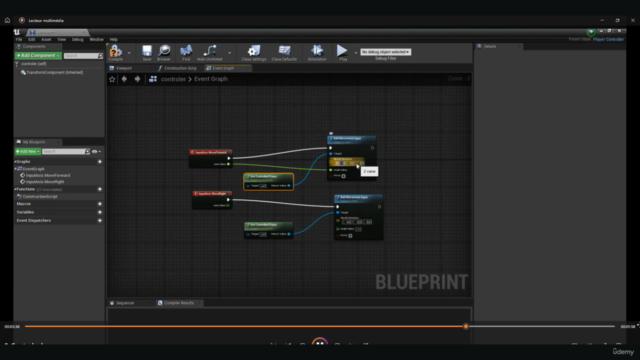
Task: Expand the Variables section
Action: pos(25,212)
